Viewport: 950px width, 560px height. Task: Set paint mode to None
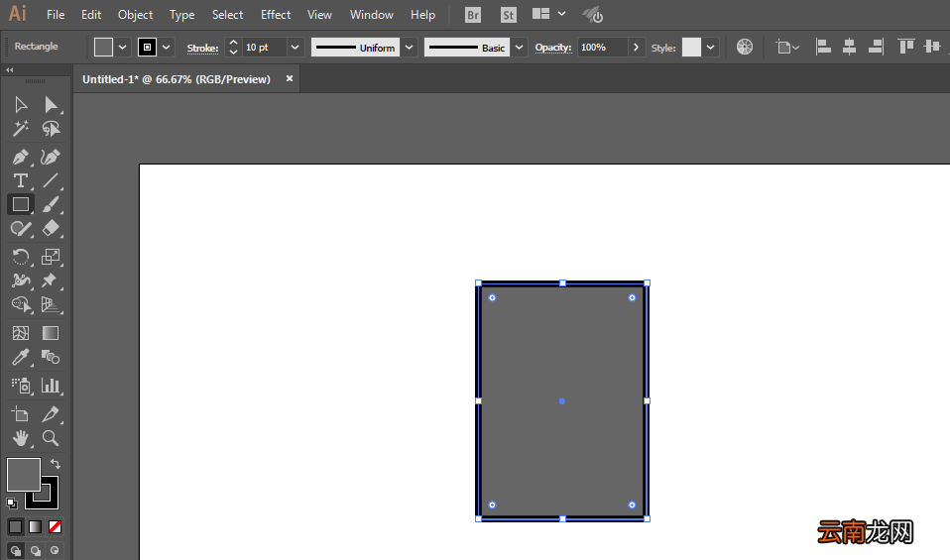56,526
